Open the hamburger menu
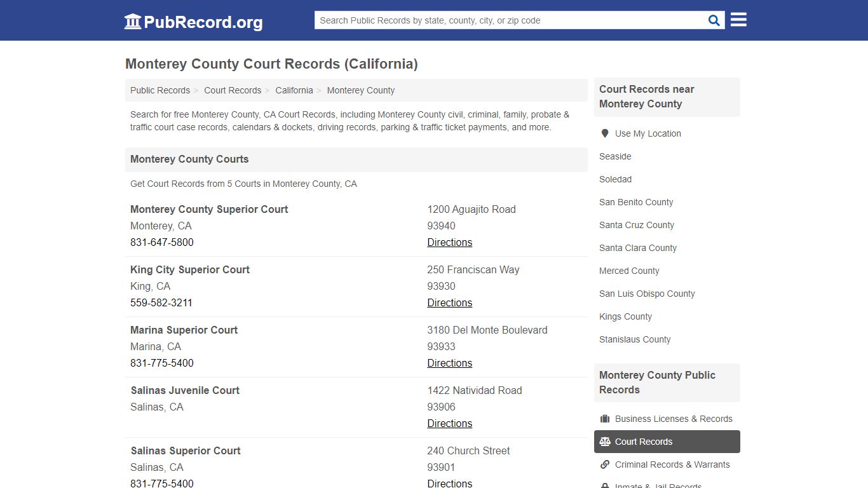This screenshot has width=868, height=488. [x=738, y=20]
